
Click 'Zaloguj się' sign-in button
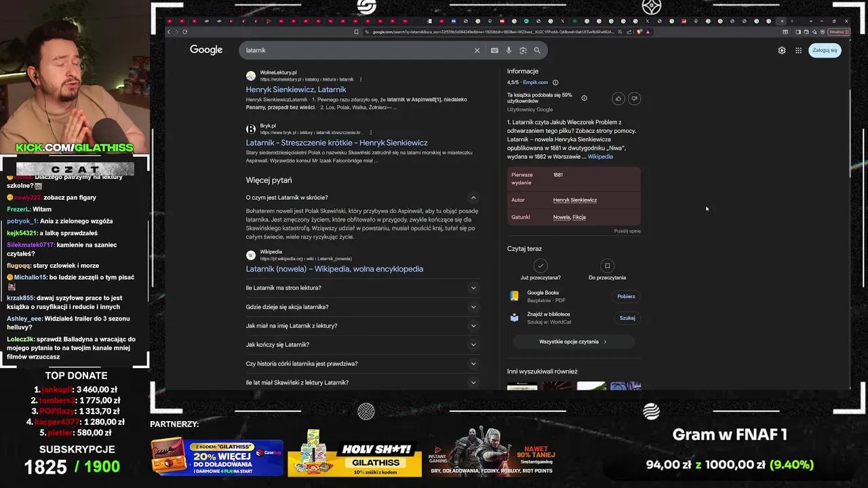[x=825, y=50]
